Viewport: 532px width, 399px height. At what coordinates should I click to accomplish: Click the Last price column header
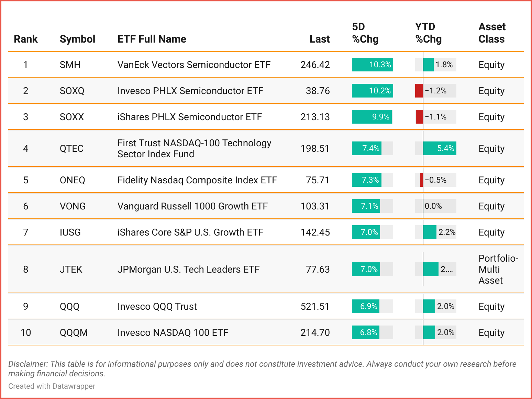point(319,39)
